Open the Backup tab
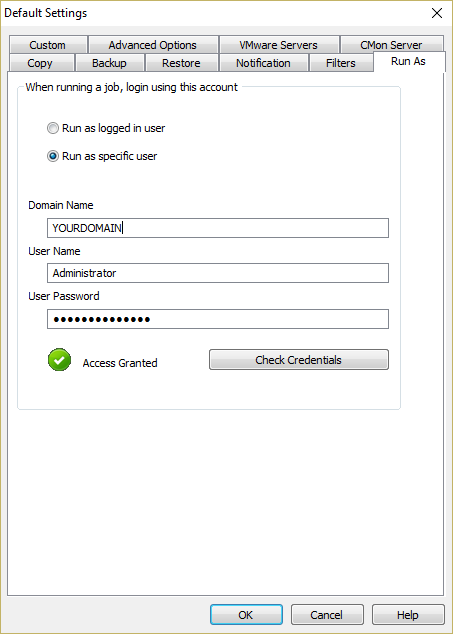Viewport: 453px width, 634px height. click(109, 63)
